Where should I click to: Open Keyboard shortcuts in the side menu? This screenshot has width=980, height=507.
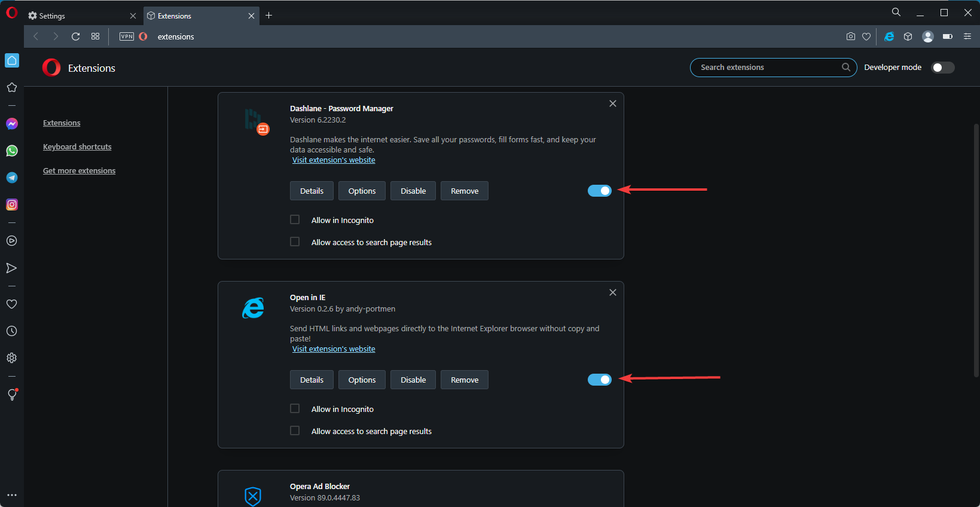(77, 146)
